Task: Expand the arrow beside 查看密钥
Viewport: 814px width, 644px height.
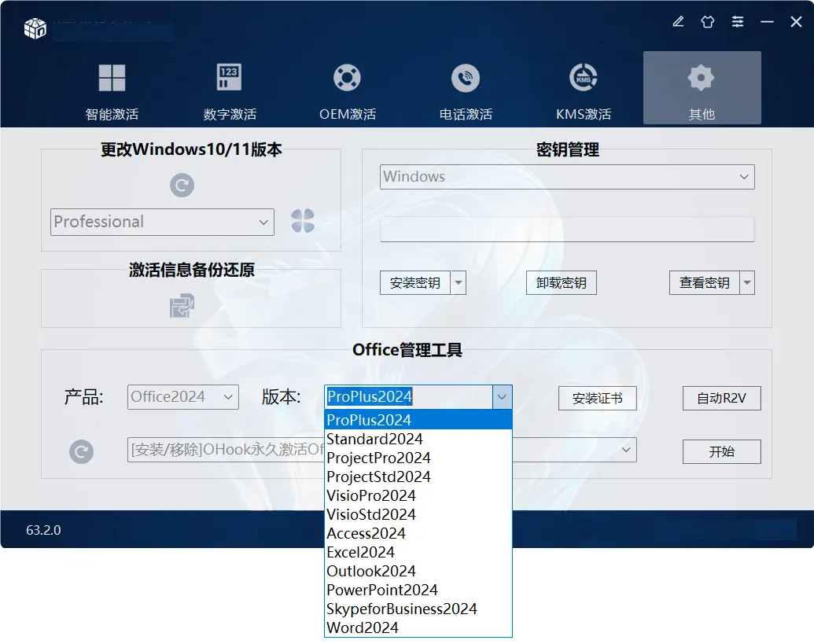Action: 747,283
